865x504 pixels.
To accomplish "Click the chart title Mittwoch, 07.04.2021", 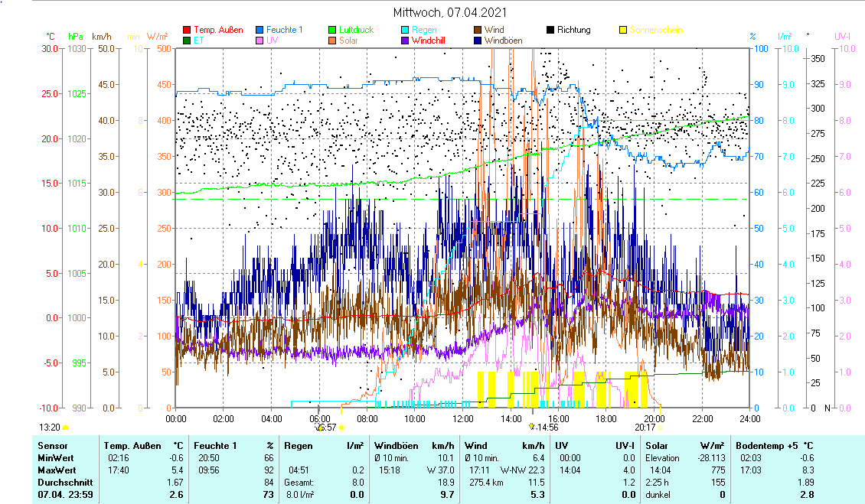I will tap(449, 12).
